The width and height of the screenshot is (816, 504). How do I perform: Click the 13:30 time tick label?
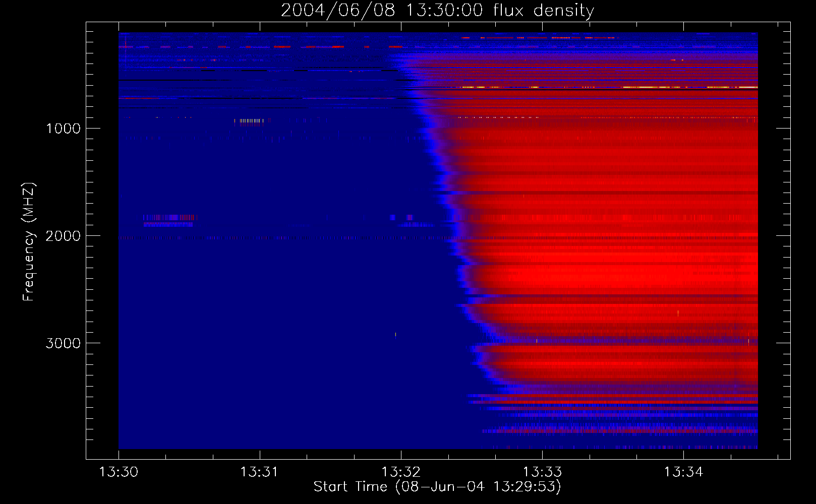click(x=119, y=472)
